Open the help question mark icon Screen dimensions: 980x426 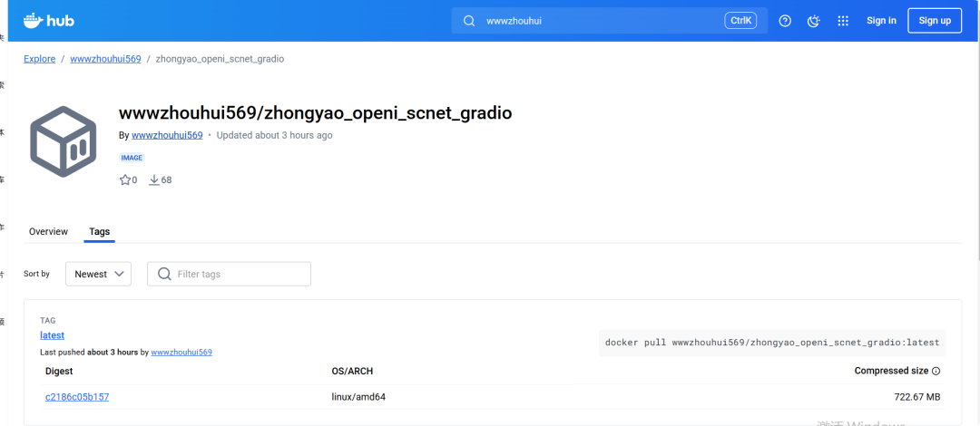pyautogui.click(x=785, y=21)
